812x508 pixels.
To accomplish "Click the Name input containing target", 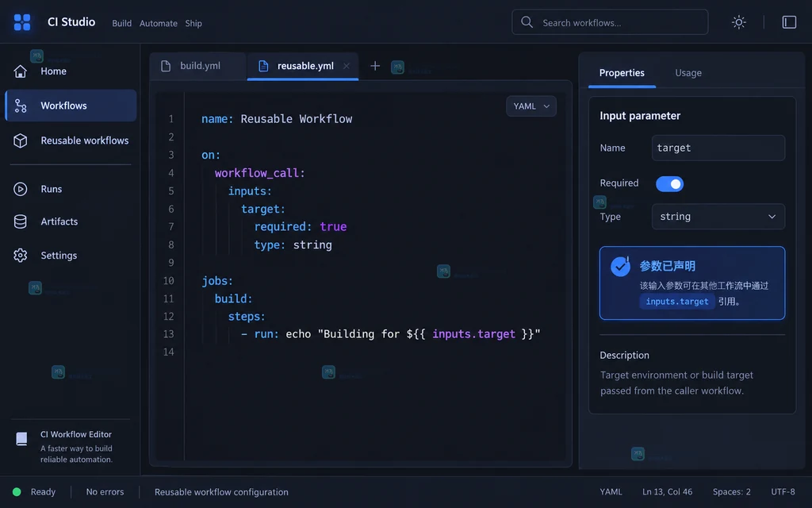I will (x=718, y=148).
